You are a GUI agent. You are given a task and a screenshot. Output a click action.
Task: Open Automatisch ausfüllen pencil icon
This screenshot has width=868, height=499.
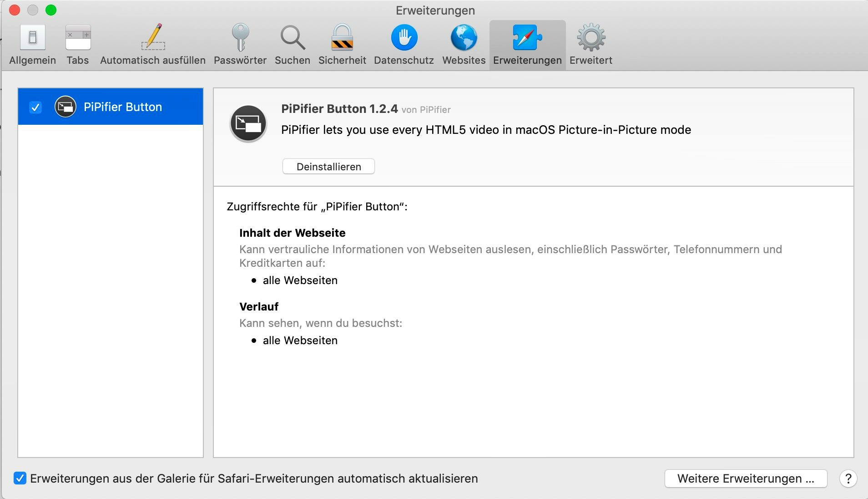[153, 38]
